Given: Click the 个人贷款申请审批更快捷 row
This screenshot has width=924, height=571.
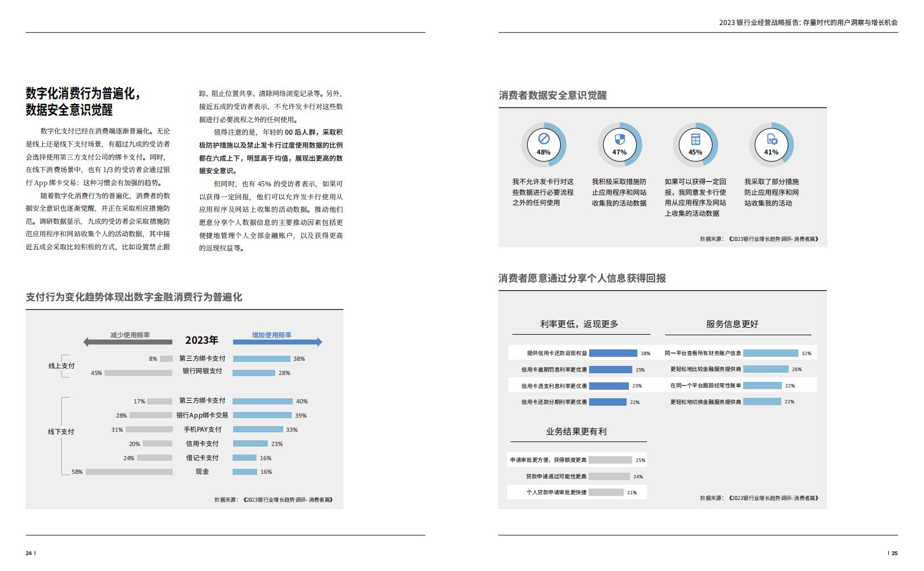Looking at the screenshot, I should 577,493.
